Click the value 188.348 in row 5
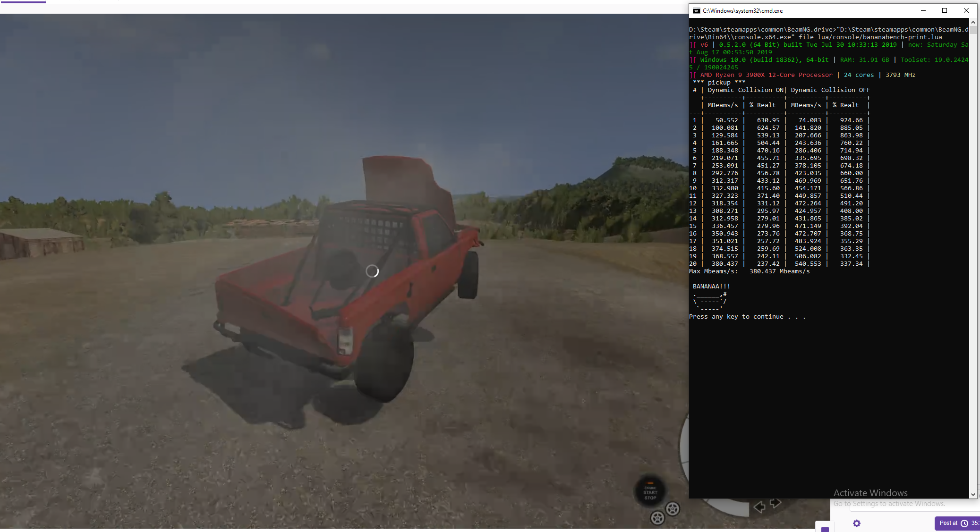Viewport: 980px width, 532px height. [724, 151]
